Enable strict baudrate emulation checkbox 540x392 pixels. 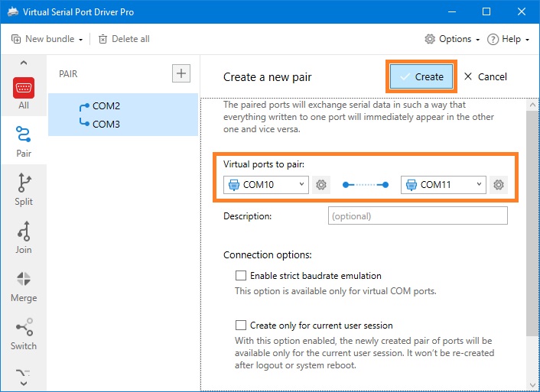[241, 276]
